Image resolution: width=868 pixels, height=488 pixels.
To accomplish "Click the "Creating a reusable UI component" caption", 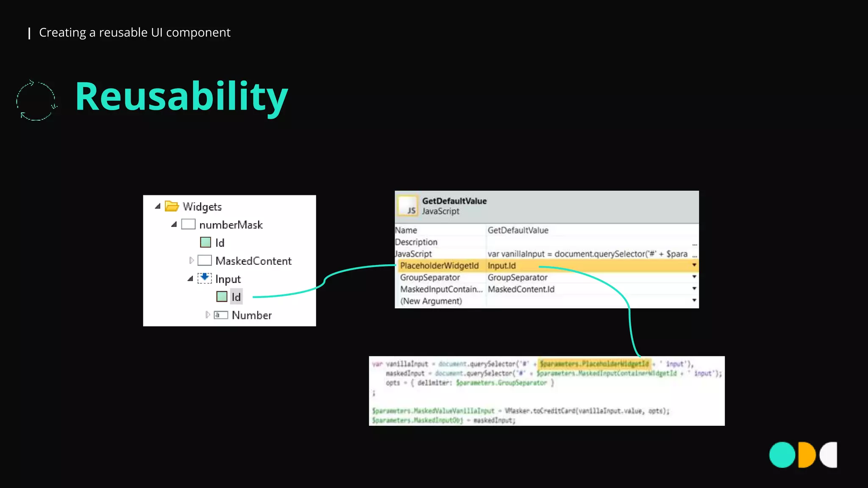I will pos(135,33).
